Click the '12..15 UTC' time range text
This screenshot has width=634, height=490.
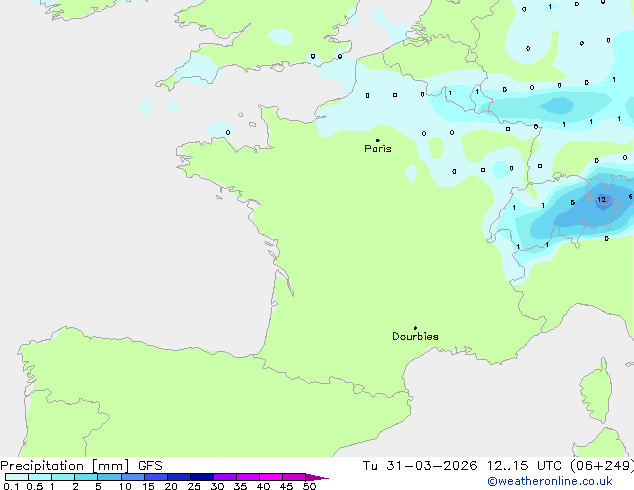(x=524, y=466)
